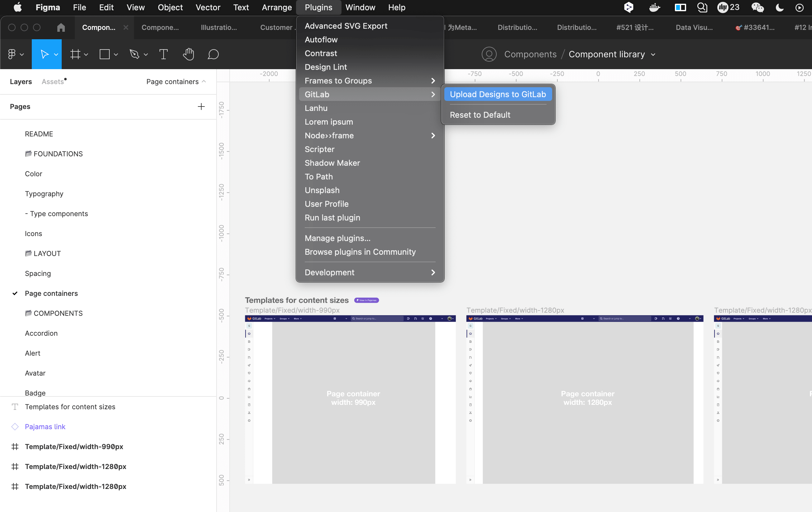Image resolution: width=812 pixels, height=512 pixels.
Task: Activate the Hand tool
Action: tap(189, 54)
